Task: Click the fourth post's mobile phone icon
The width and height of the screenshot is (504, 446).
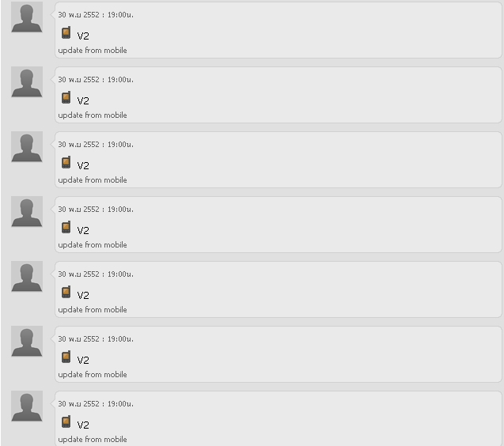Action: pyautogui.click(x=66, y=228)
